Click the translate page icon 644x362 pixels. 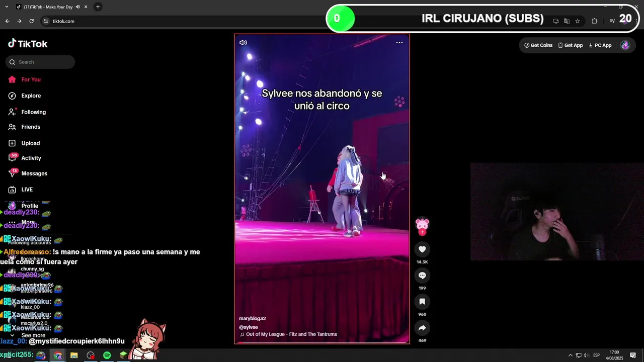coord(567,21)
